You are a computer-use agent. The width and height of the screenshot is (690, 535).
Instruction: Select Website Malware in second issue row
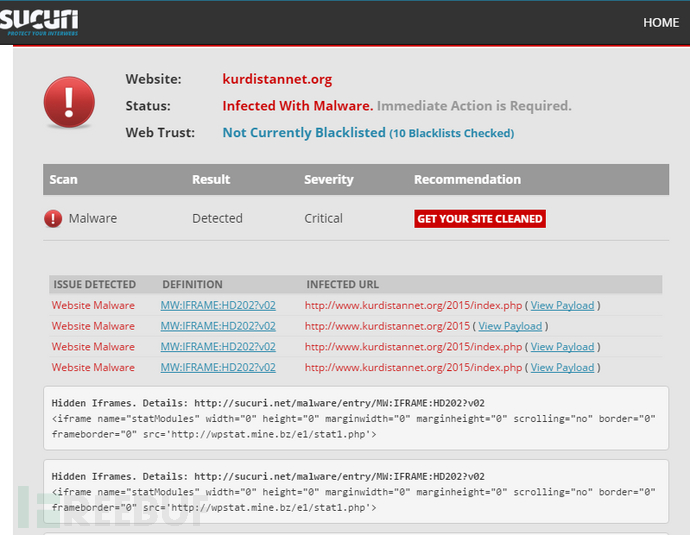(93, 326)
